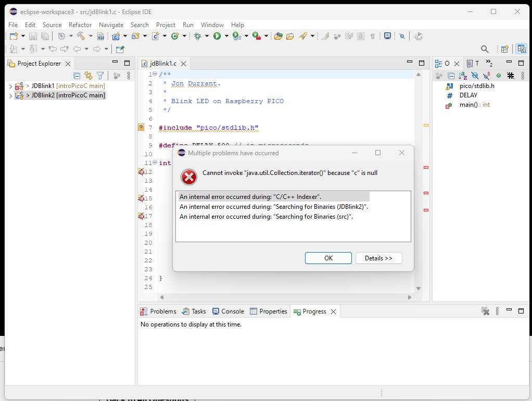Select "Searching for Binaries (JDBlink2)" error

point(274,206)
